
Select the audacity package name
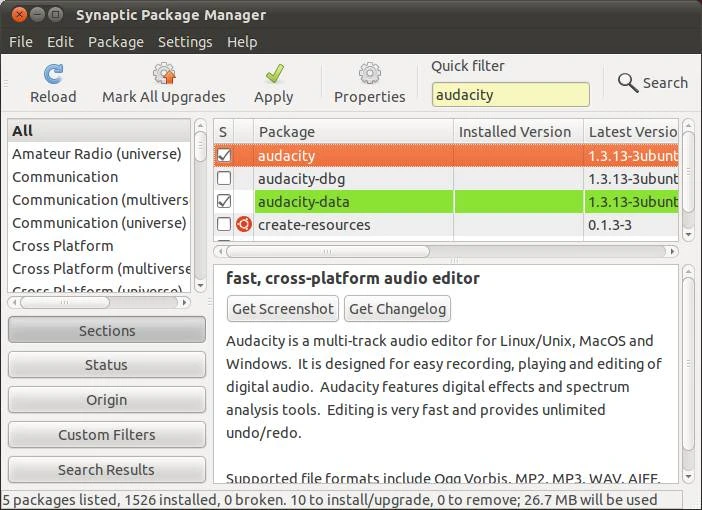pos(287,155)
